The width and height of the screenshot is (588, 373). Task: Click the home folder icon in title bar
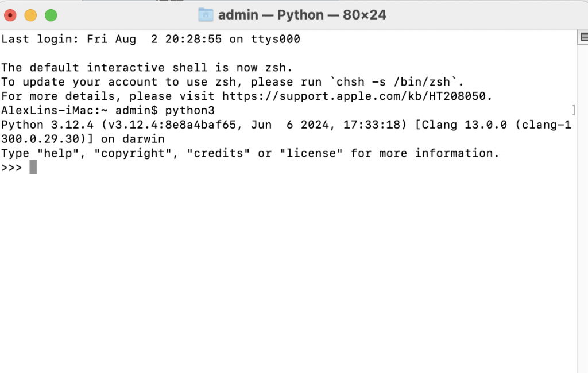tap(206, 15)
